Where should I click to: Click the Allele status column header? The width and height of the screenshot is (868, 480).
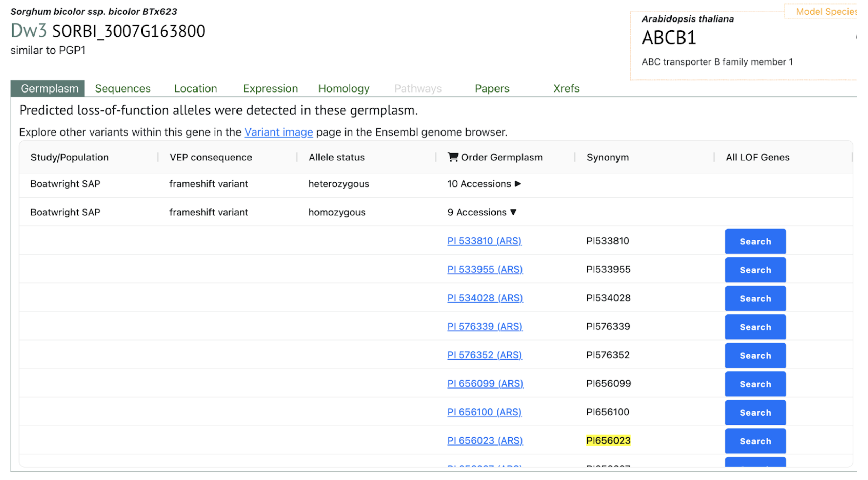tap(337, 157)
